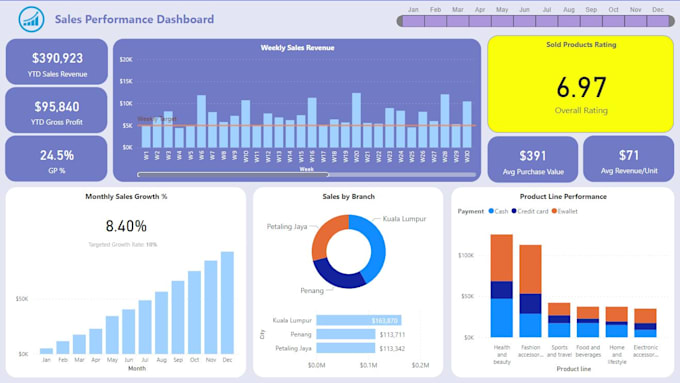Click the Kuala Lumpur horizontal bar
Viewport: 680px width, 383px height.
click(359, 320)
